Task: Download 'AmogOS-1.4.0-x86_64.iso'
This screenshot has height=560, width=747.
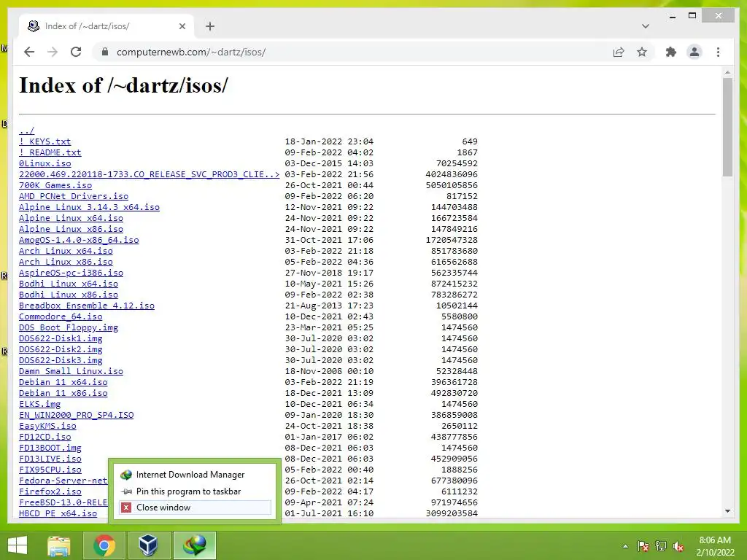Action: coord(79,240)
